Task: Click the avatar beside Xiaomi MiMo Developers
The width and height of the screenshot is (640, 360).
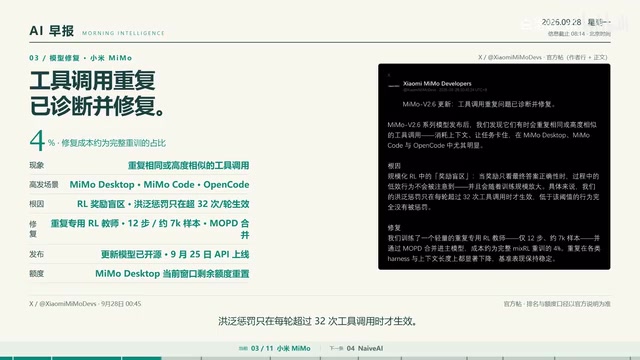Action: (393, 85)
